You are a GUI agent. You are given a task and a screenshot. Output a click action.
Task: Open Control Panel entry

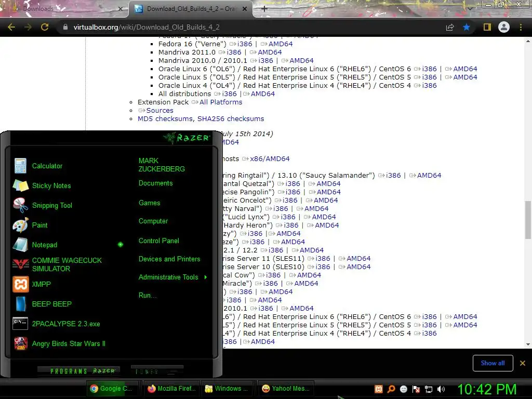click(x=159, y=241)
